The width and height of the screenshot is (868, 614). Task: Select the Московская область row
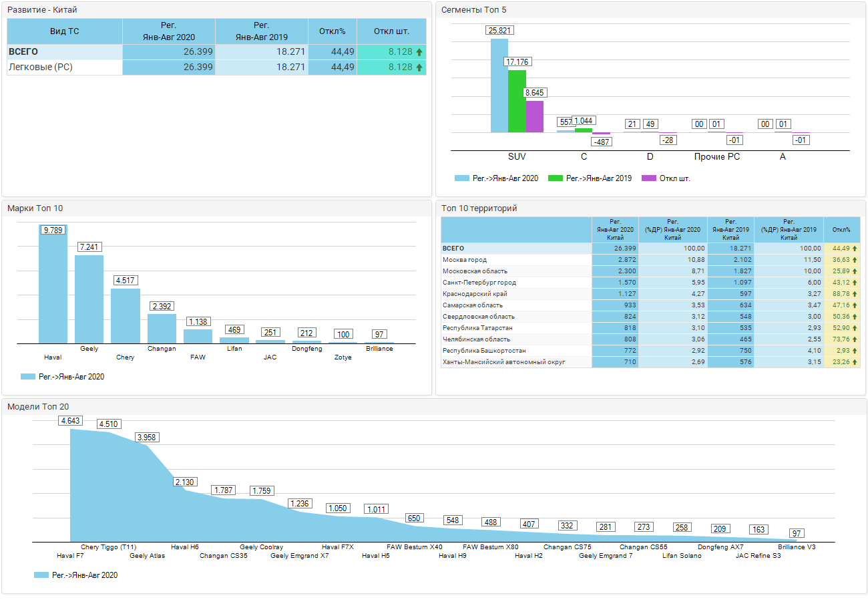pyautogui.click(x=650, y=271)
